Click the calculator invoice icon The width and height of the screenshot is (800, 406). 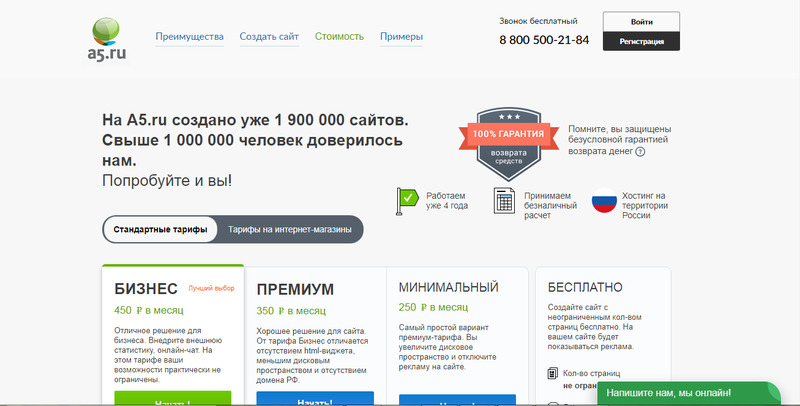click(x=504, y=200)
